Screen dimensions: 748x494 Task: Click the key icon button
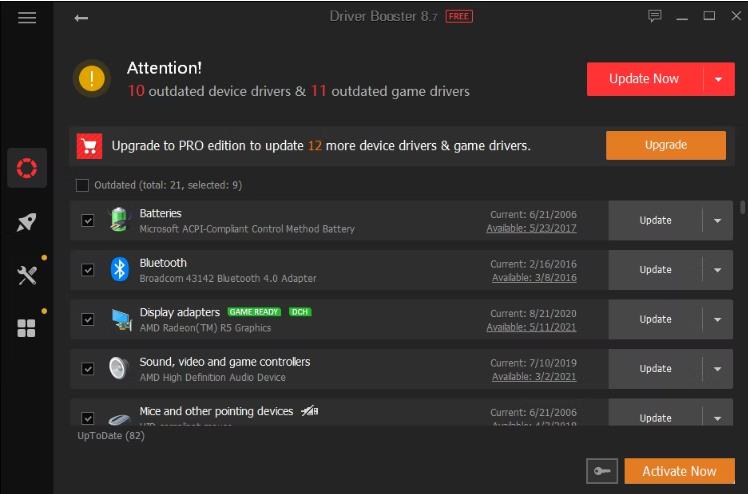[x=602, y=471]
